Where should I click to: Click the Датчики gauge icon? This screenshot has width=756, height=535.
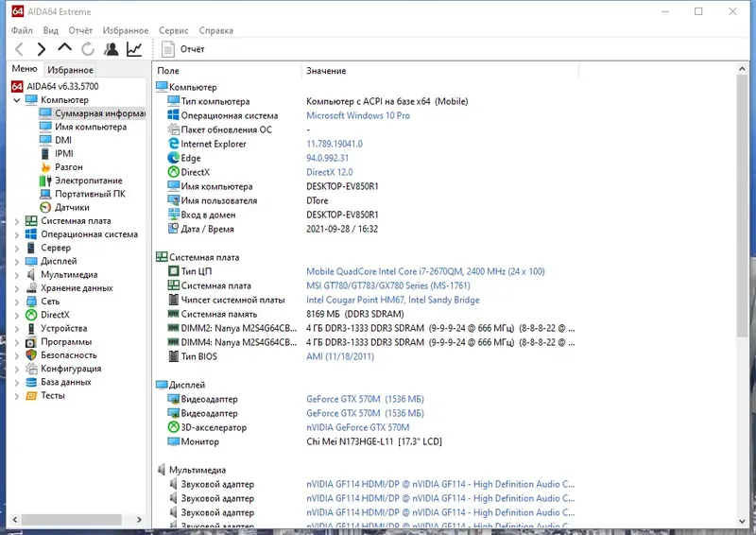tap(45, 207)
